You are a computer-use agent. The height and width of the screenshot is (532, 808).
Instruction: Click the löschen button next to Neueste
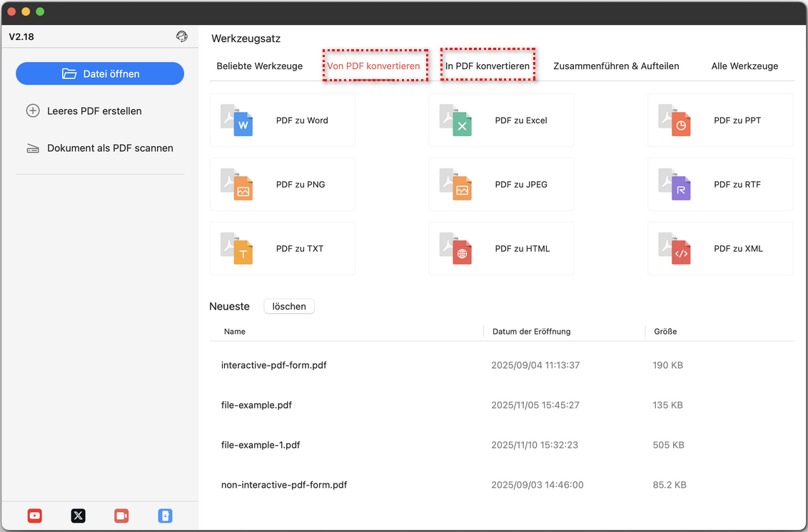(x=289, y=307)
